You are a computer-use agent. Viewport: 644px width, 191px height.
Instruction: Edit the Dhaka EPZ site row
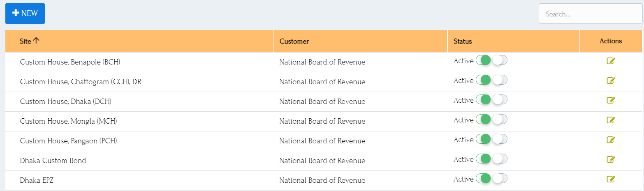[x=611, y=179]
